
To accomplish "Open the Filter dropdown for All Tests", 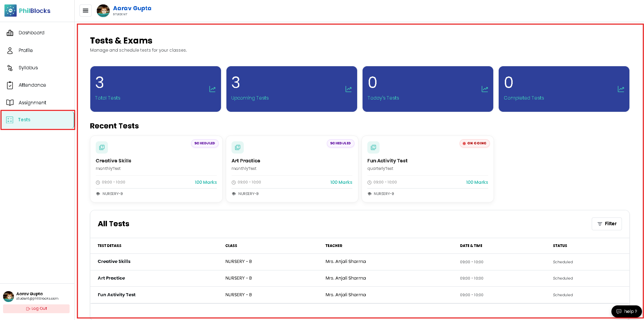I will [x=607, y=224].
